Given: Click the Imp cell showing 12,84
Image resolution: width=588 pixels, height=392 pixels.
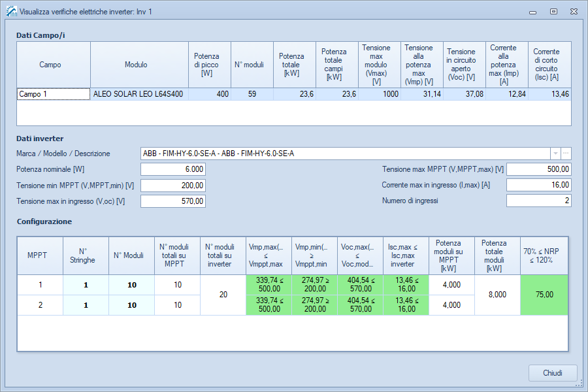Looking at the screenshot, I should 507,94.
